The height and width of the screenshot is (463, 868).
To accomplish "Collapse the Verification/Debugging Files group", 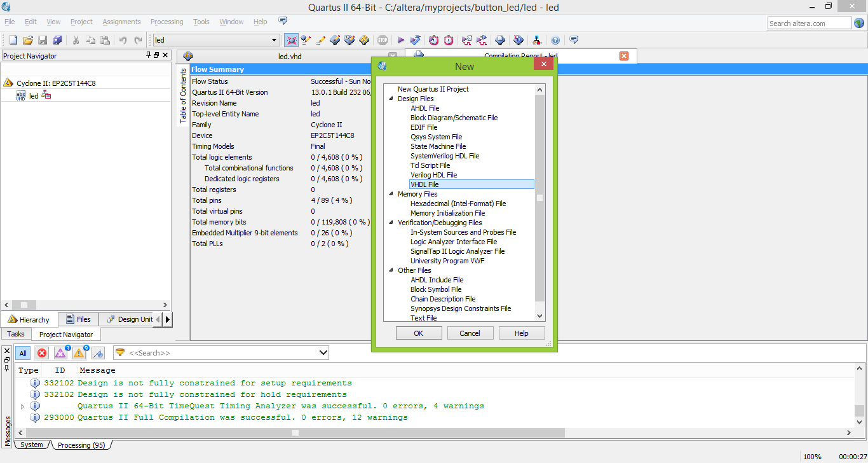I will pyautogui.click(x=391, y=223).
